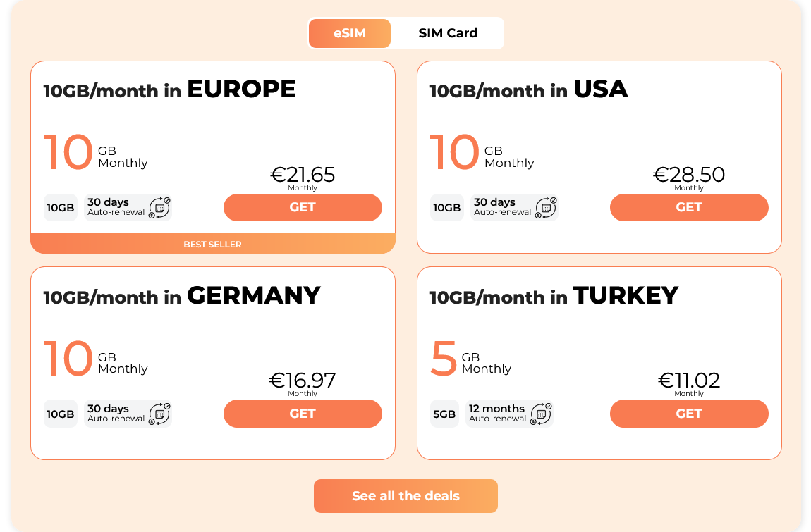811x532 pixels.
Task: Click the 10GB badge in Europe card
Action: (x=61, y=208)
